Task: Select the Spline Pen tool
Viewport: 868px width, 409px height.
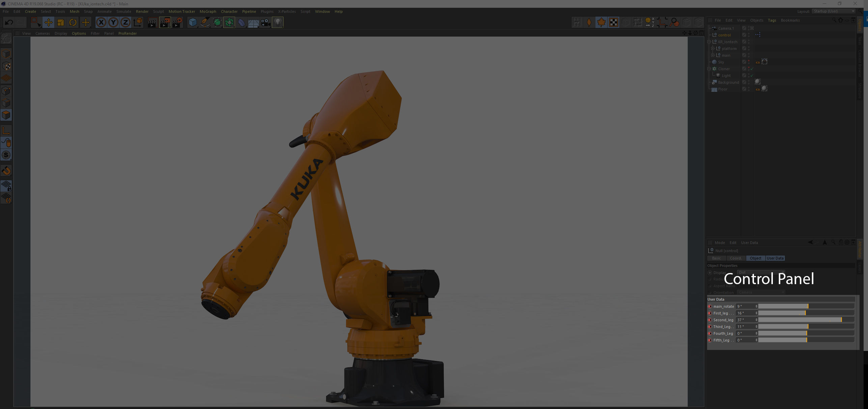Action: tap(205, 23)
